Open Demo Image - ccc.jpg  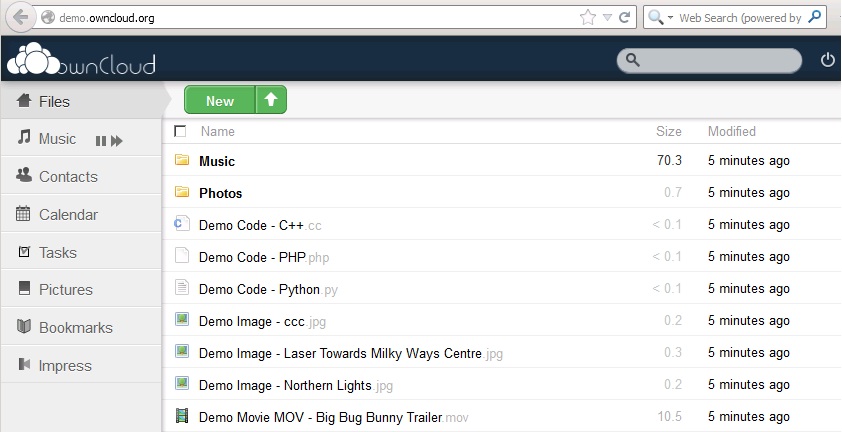pyautogui.click(x=262, y=321)
